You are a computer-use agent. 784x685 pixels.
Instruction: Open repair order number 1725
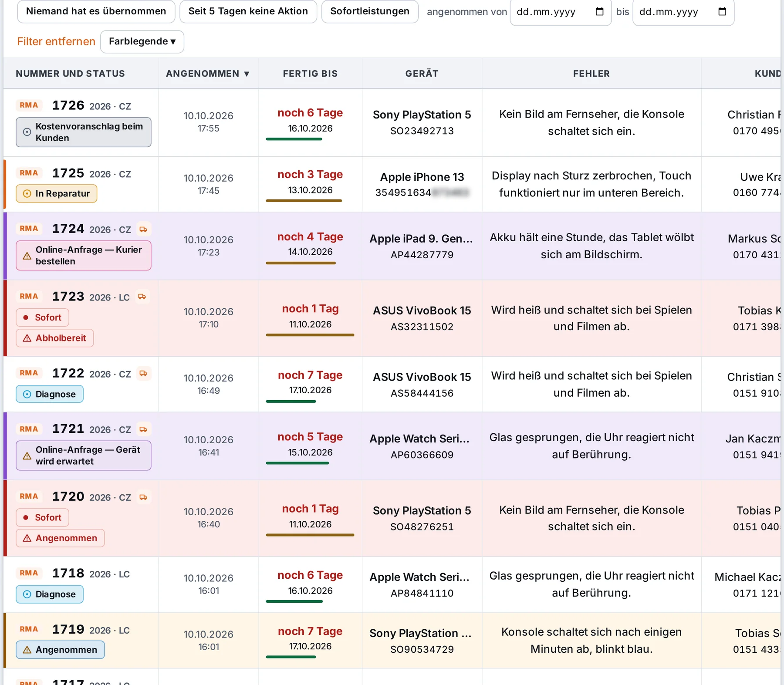pyautogui.click(x=68, y=173)
